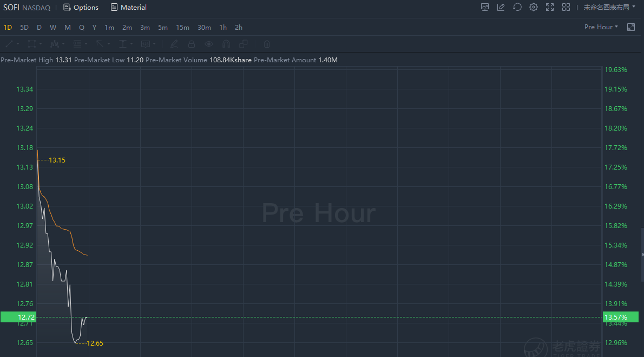
Task: Click the clone drawings overlapping squares icon
Action: pos(244,43)
